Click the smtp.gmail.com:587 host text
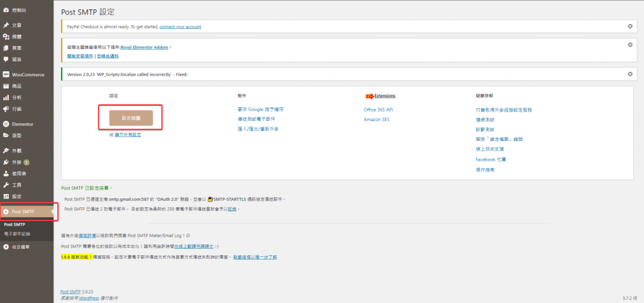The height and width of the screenshot is (303, 644). (x=128, y=199)
